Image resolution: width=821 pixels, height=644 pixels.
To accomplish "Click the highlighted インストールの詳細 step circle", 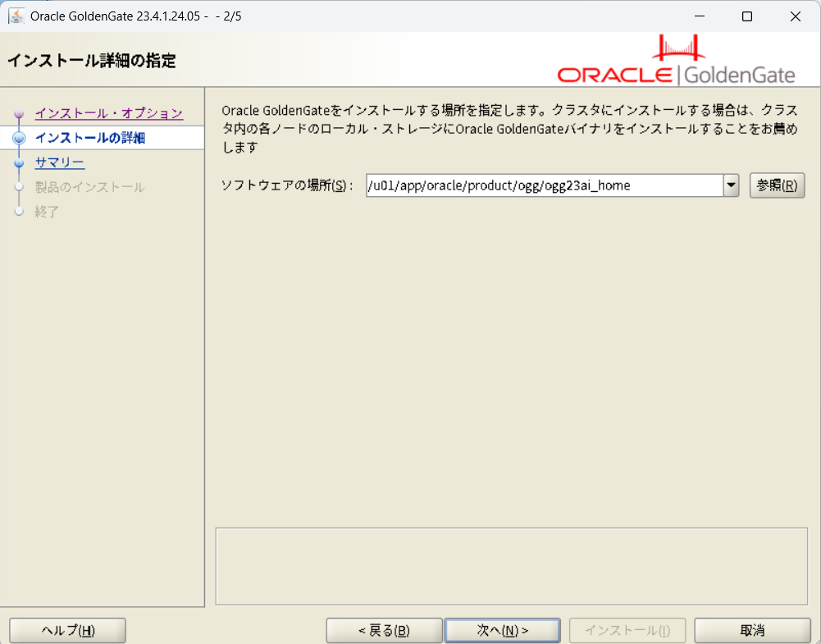I will [x=19, y=138].
